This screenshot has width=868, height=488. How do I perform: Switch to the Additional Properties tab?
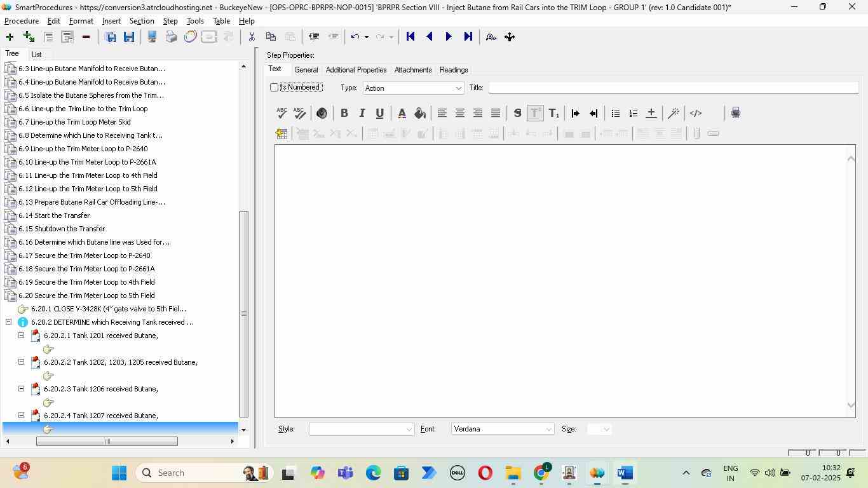pyautogui.click(x=356, y=70)
